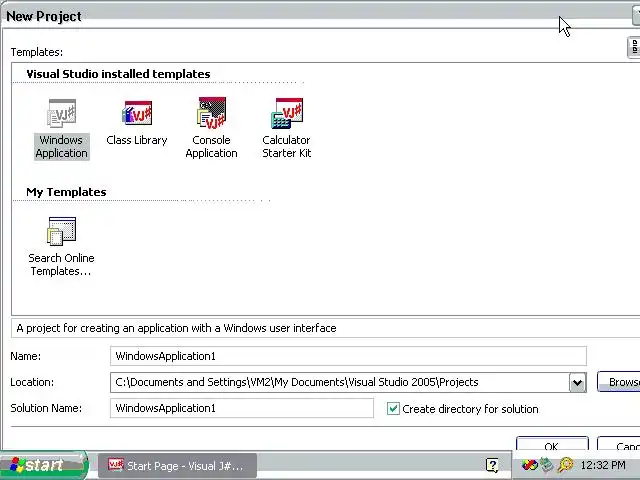The image size is (640, 480).
Task: Click the Class Library label text
Action: (x=137, y=140)
